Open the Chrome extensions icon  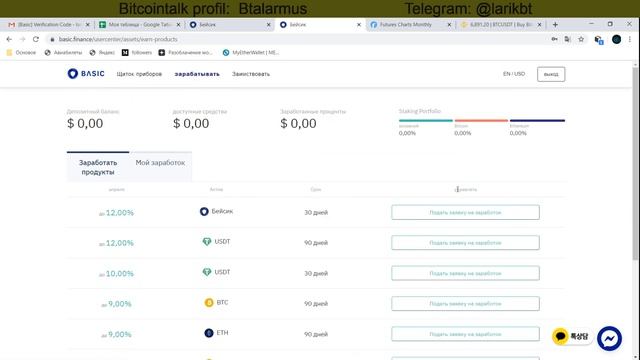click(599, 40)
